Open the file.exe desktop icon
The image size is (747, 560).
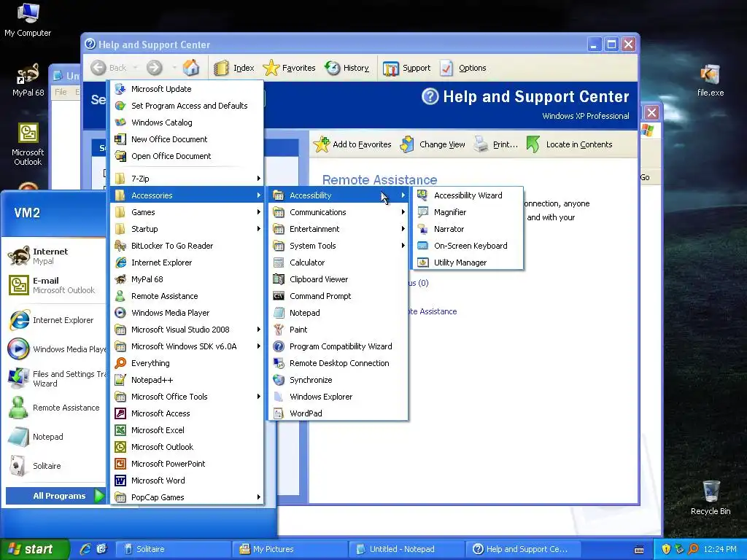[711, 80]
